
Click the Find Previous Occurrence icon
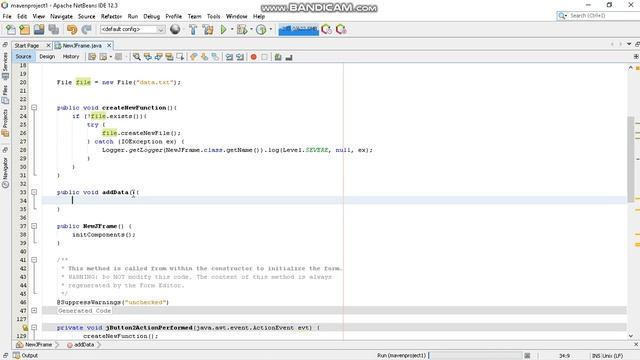click(x=147, y=57)
